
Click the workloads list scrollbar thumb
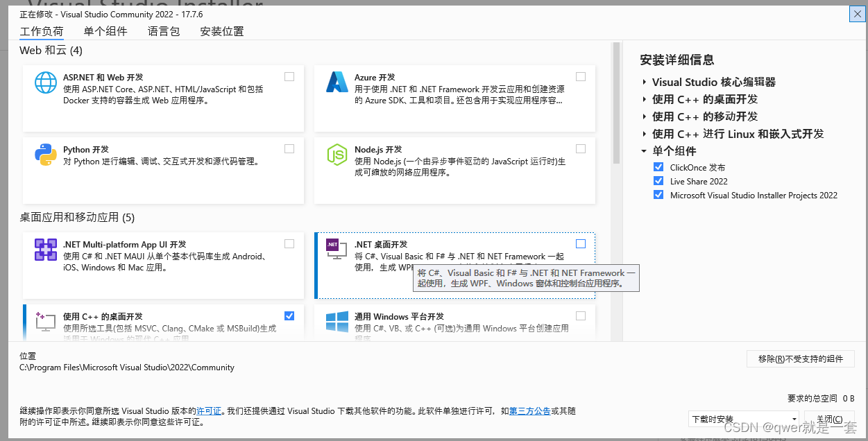pos(615,103)
